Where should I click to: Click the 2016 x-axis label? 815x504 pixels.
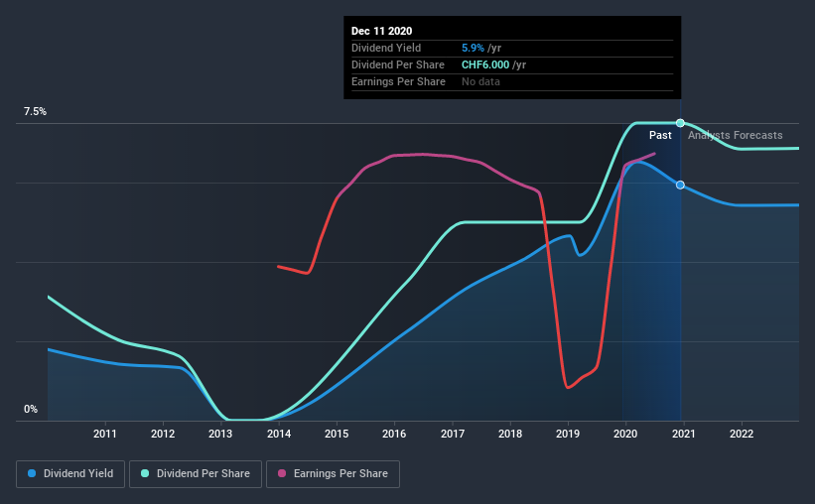pos(394,434)
